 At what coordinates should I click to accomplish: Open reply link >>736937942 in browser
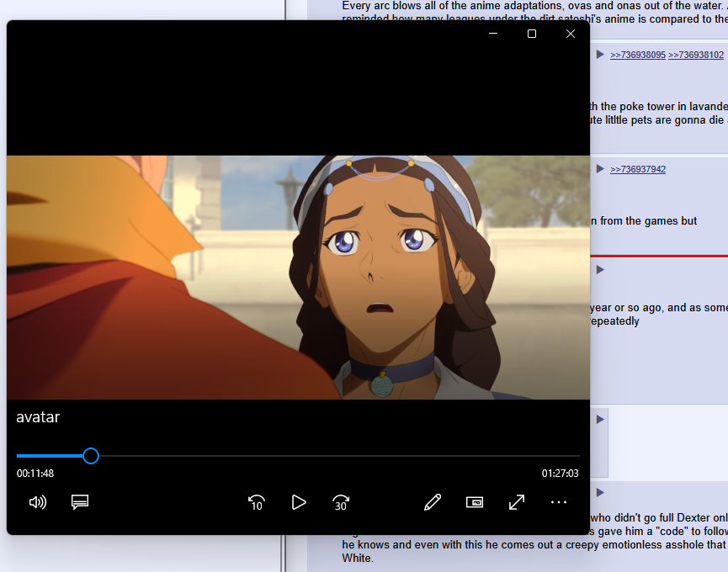638,169
